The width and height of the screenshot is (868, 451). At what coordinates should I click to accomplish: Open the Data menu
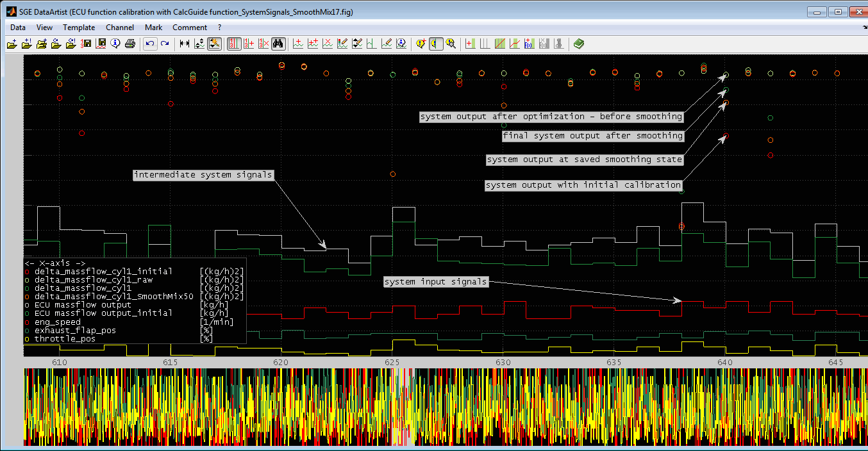point(18,28)
